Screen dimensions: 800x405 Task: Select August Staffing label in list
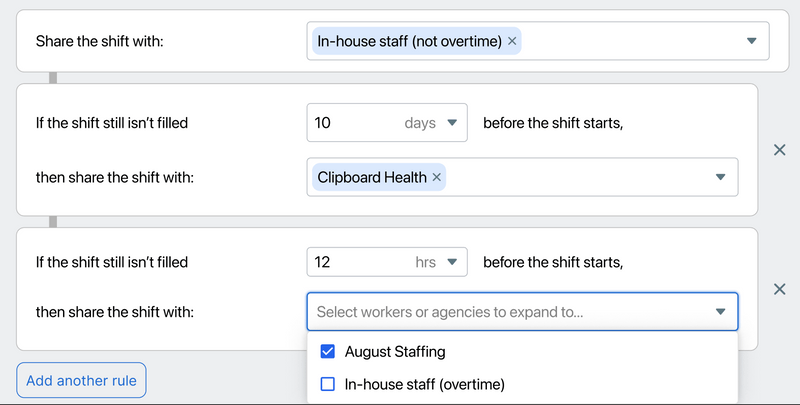tap(395, 352)
